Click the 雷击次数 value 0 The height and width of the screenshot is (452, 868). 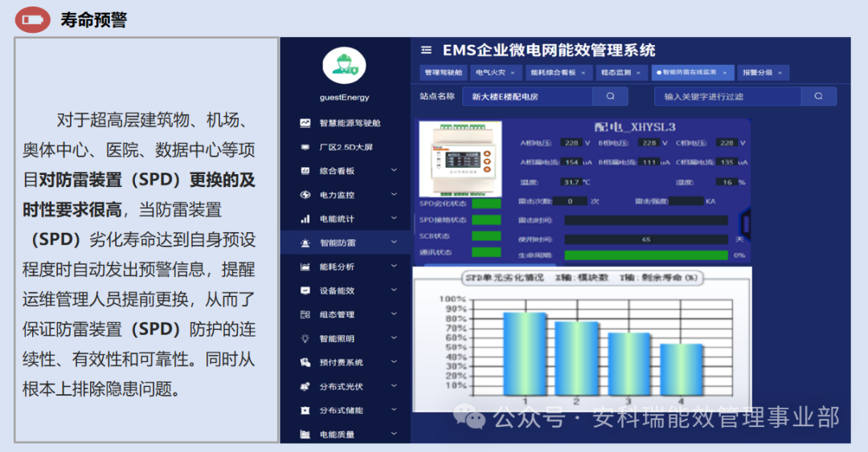click(570, 202)
